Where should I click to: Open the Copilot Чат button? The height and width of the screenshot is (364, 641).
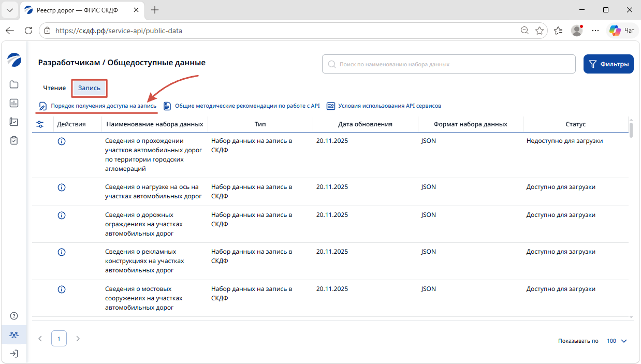[x=622, y=31]
